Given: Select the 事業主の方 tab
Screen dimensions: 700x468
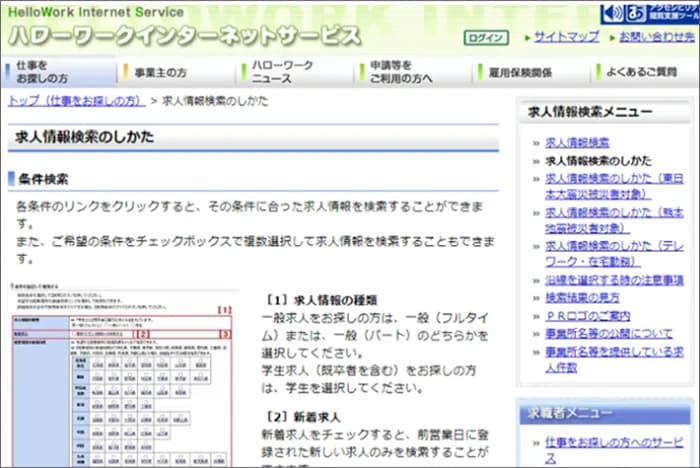Looking at the screenshot, I should [x=177, y=72].
